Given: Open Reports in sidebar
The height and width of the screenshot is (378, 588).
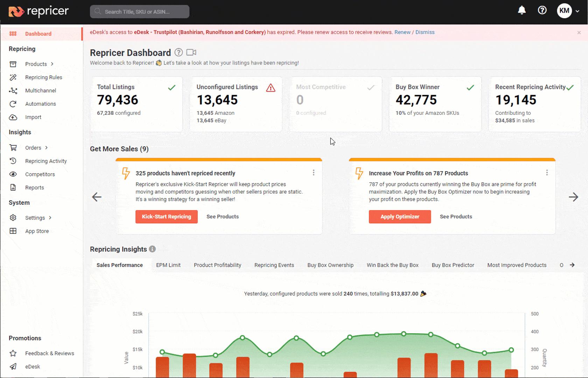Looking at the screenshot, I should coord(35,188).
